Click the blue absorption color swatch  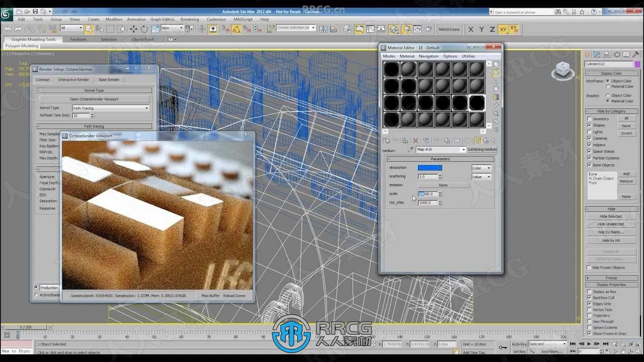point(430,168)
